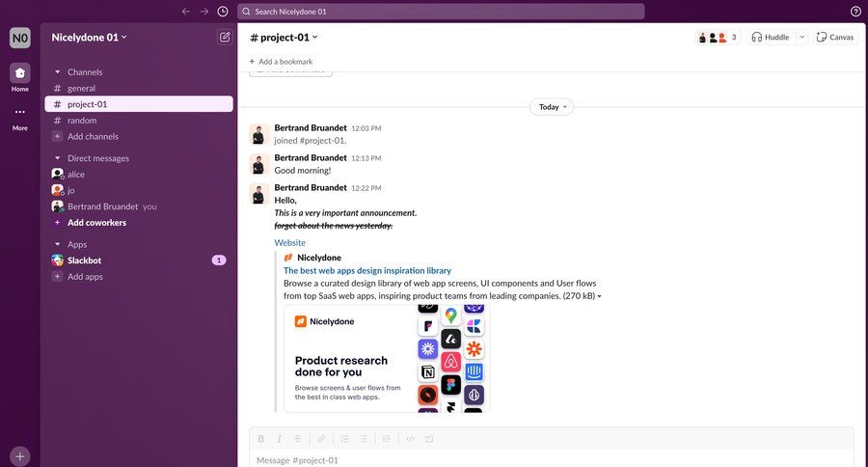The image size is (868, 467).
Task: Click Add channels
Action: pyautogui.click(x=138, y=136)
